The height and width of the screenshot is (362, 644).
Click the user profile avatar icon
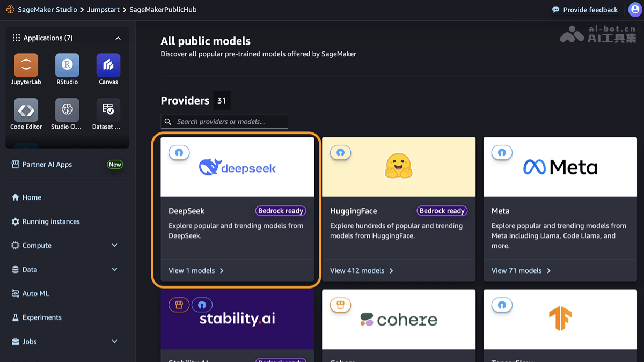(x=634, y=10)
